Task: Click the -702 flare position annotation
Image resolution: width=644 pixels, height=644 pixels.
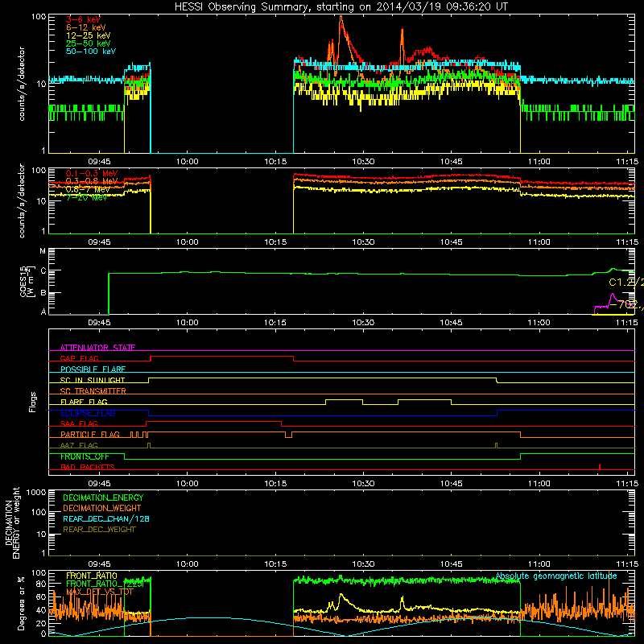Action: 627,304
